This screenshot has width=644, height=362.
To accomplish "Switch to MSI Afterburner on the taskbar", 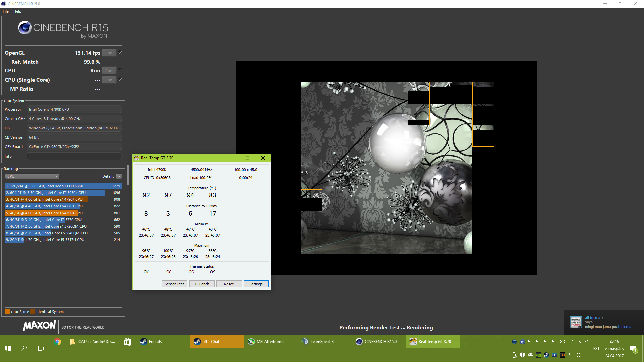I will click(271, 342).
